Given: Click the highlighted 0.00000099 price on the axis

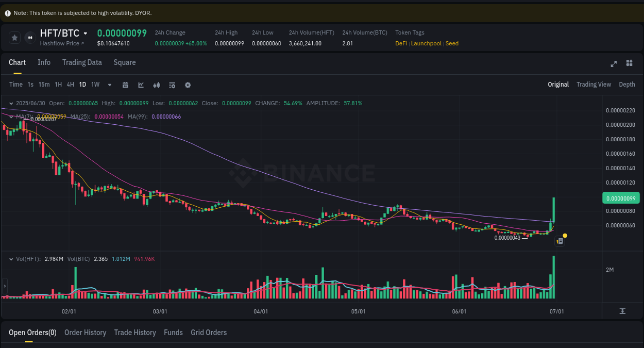Looking at the screenshot, I should (621, 198).
